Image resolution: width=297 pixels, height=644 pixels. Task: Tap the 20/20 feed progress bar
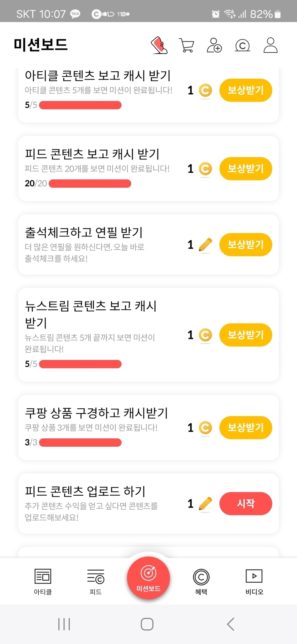(90, 184)
